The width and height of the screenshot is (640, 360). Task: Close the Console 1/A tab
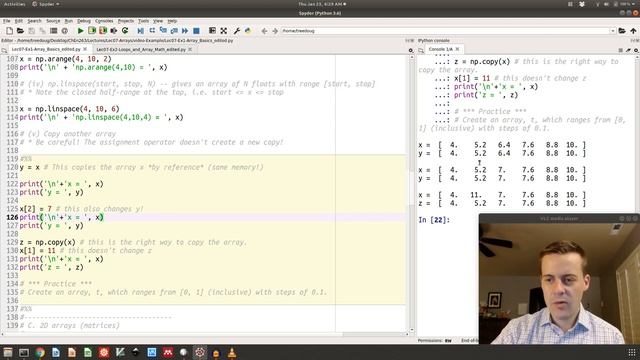(457, 49)
